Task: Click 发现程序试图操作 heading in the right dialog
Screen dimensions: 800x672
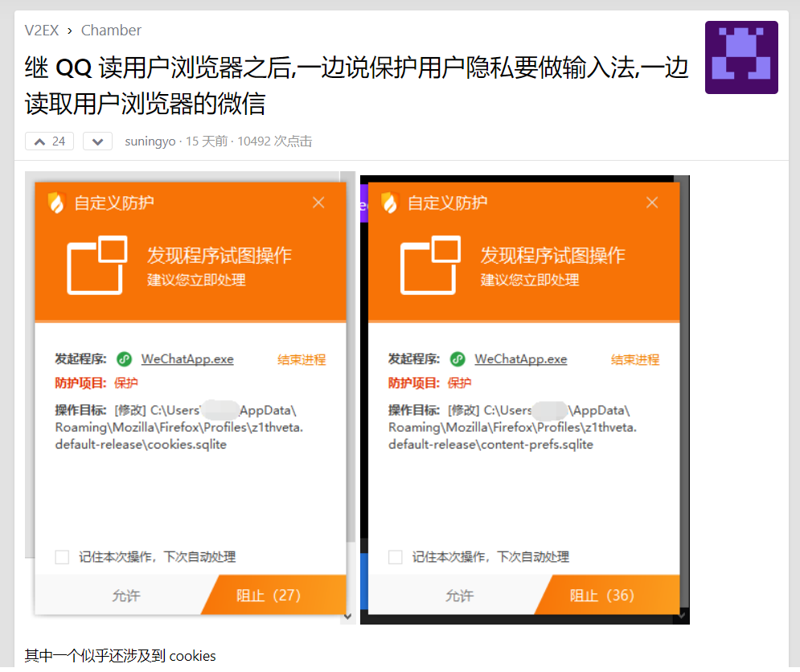Action: [552, 255]
